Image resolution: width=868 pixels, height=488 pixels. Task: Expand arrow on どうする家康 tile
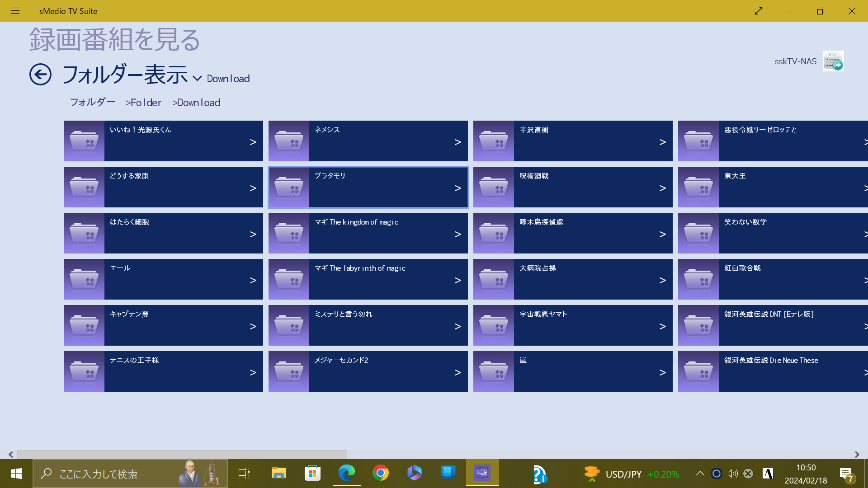253,188
